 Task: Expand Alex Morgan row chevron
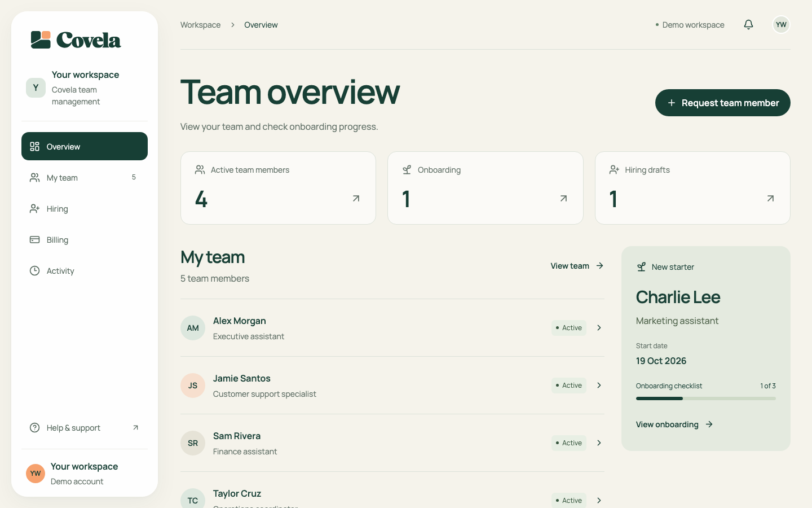[599, 328]
